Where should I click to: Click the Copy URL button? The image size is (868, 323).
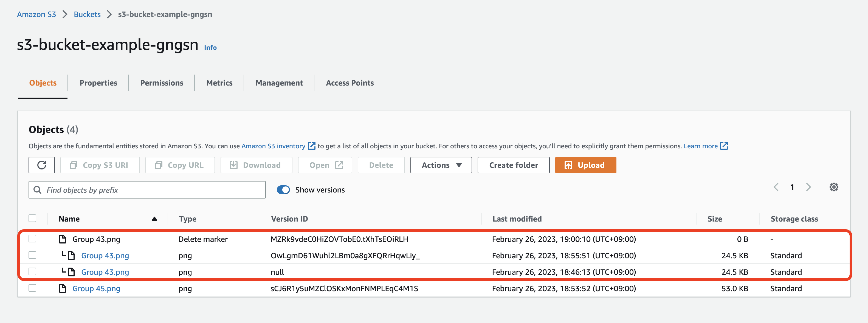pos(180,165)
